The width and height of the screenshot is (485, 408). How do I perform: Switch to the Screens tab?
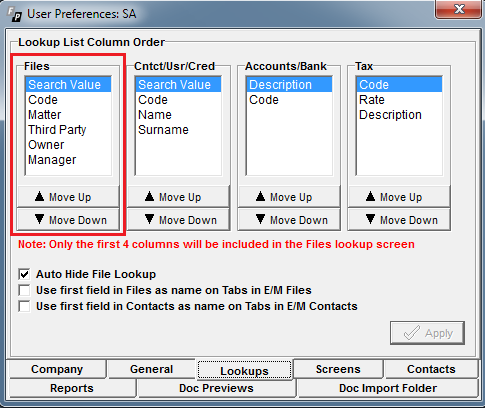click(338, 369)
